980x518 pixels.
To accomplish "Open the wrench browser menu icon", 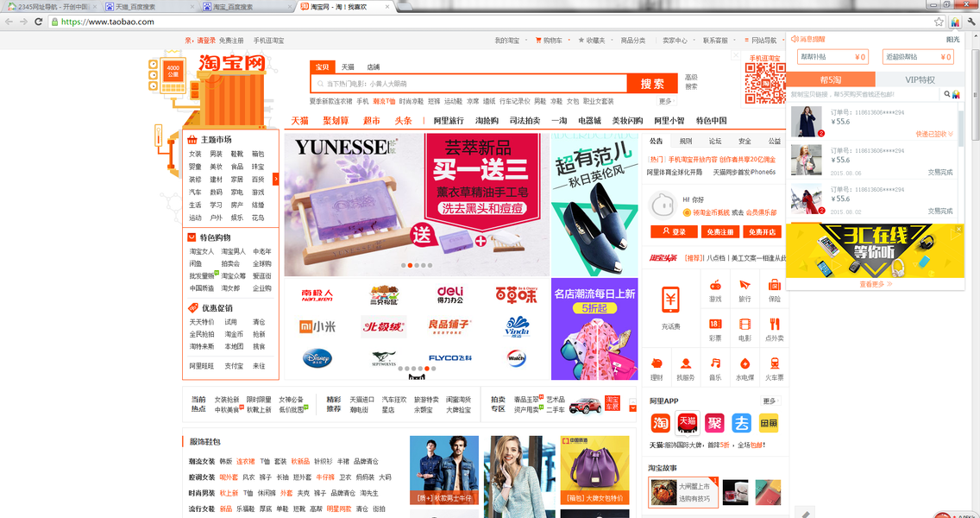I will 971,22.
